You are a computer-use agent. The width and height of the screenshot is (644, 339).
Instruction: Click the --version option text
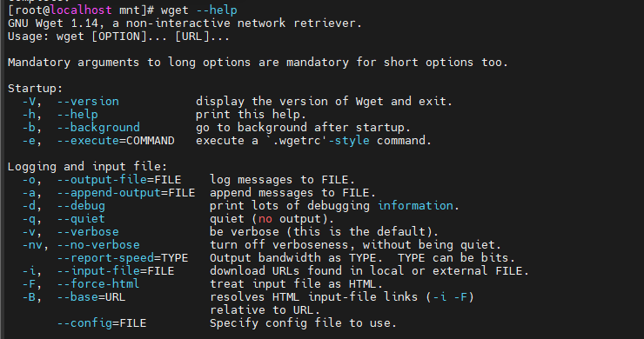88,102
